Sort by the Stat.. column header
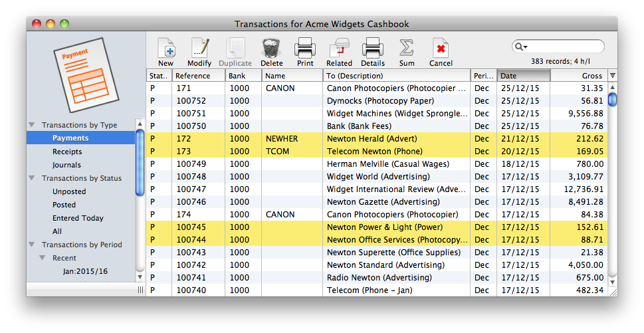Image resolution: width=644 pixels, height=333 pixels. pyautogui.click(x=159, y=76)
